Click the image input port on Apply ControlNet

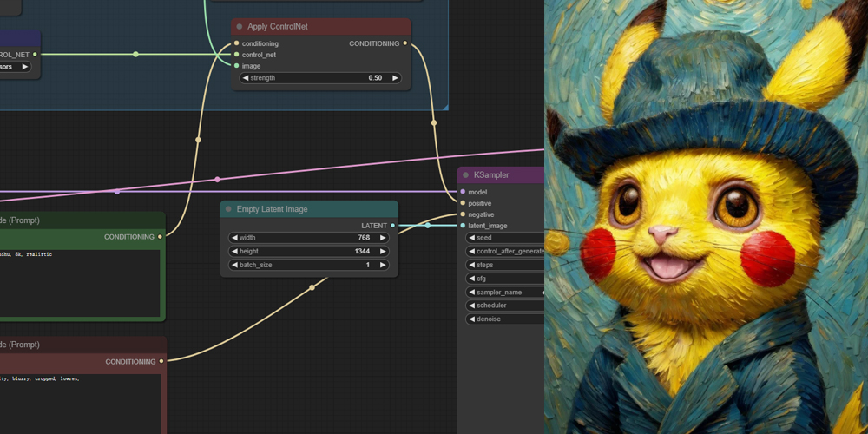tap(236, 65)
